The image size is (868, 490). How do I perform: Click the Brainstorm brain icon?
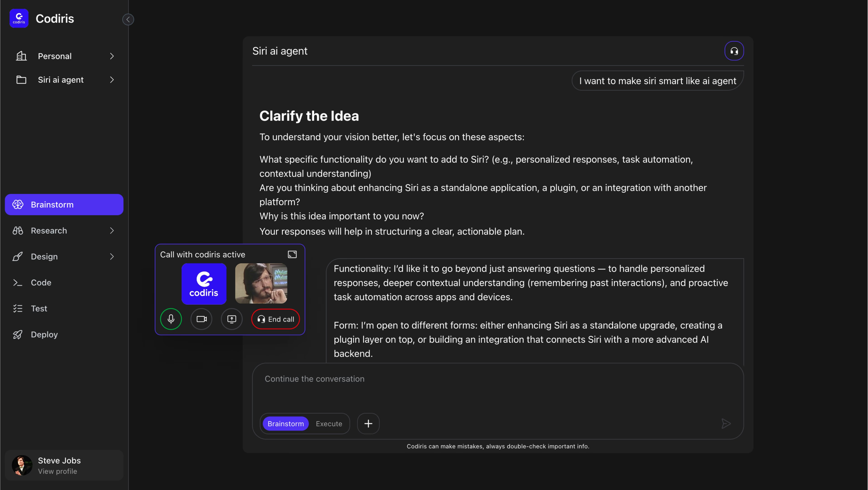click(x=18, y=204)
